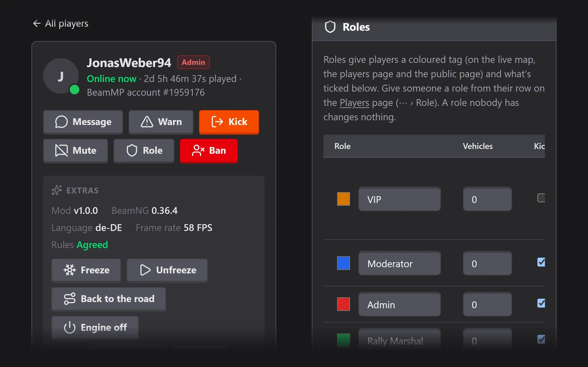Open the Moderator blue color swatch
Viewport: 588px width, 367px height.
click(343, 263)
